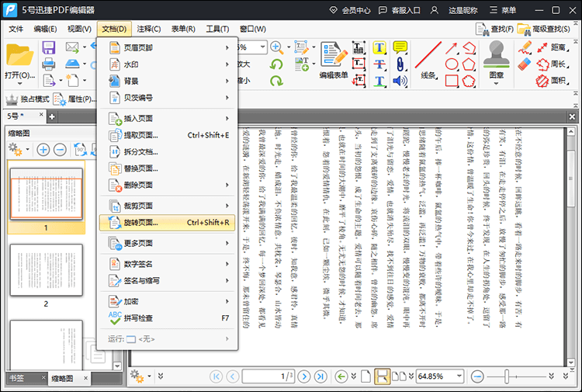Screen dimensions: 582x392
Task: Select the perimeter measurement tool
Action: click(553, 64)
